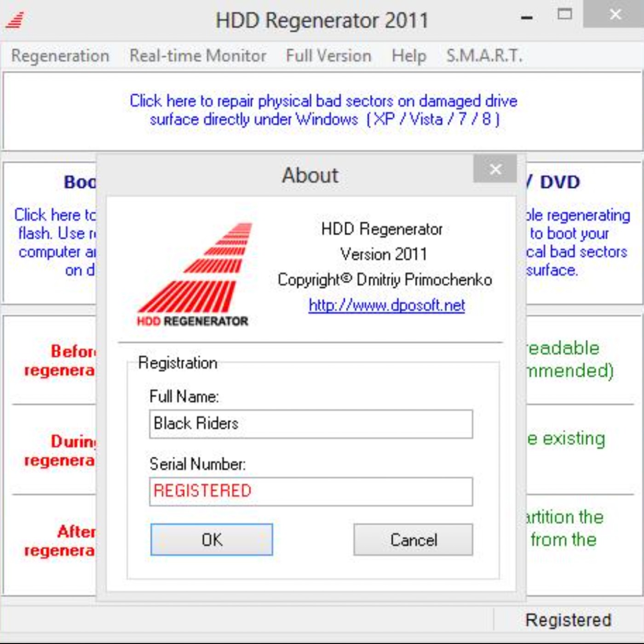Click the 'Serial Number:' label

[x=197, y=464]
